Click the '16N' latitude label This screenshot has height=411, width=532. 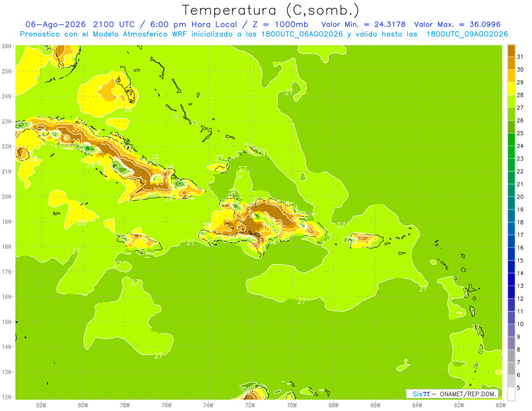6,297
